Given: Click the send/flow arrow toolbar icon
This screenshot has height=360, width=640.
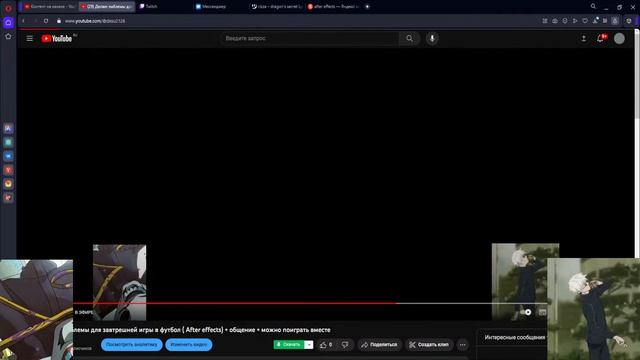Looking at the screenshot, I should [x=575, y=21].
